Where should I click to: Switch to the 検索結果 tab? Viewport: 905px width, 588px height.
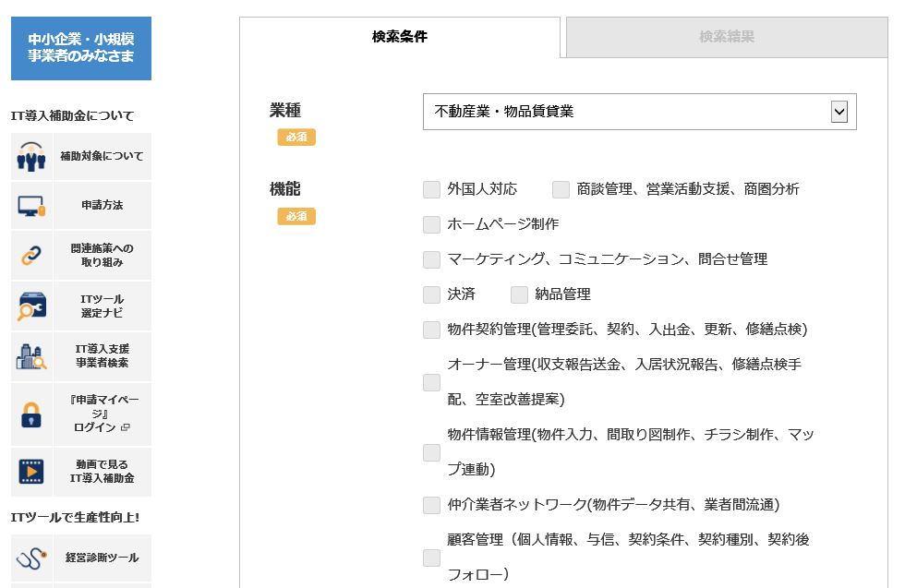(727, 37)
